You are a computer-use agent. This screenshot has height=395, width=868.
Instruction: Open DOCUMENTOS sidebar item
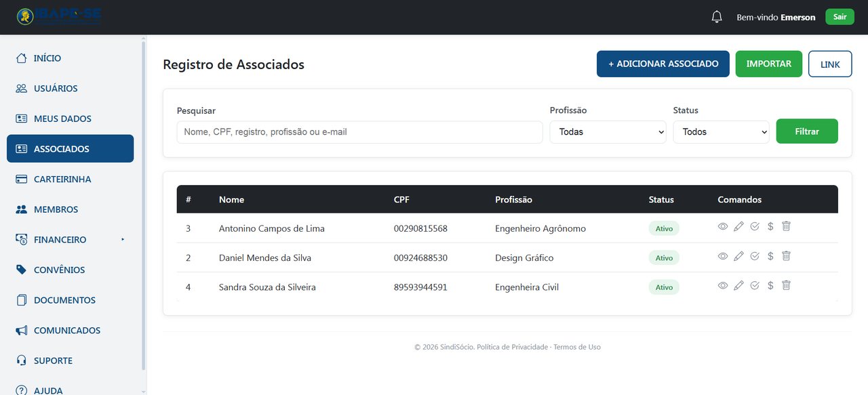pyautogui.click(x=70, y=300)
